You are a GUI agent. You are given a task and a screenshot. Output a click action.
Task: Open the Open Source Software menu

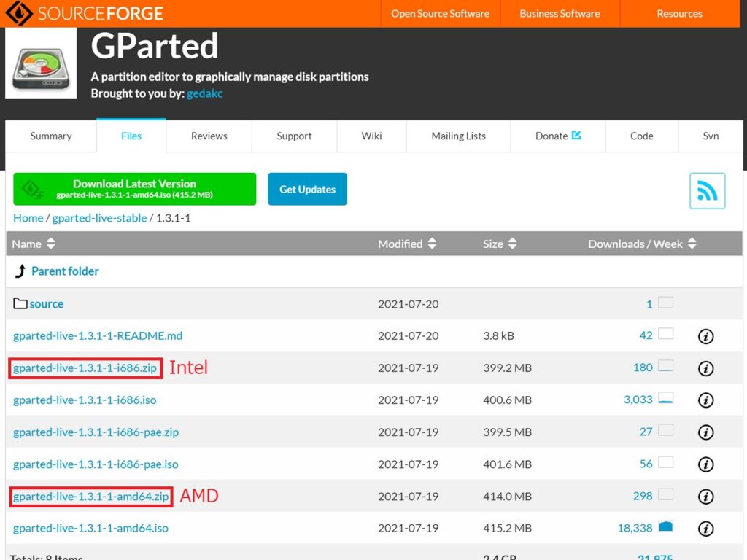(440, 13)
